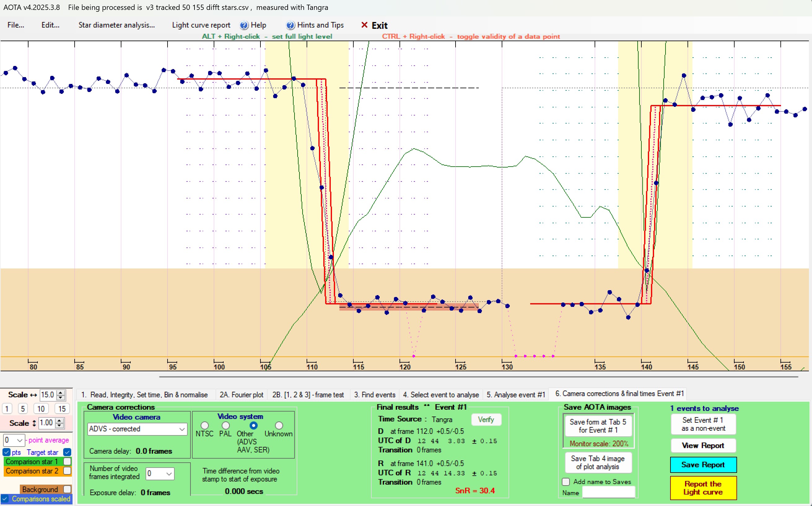Screen dimensions: 812x506
Task: Click the Hints and Tips icon
Action: pos(290,25)
